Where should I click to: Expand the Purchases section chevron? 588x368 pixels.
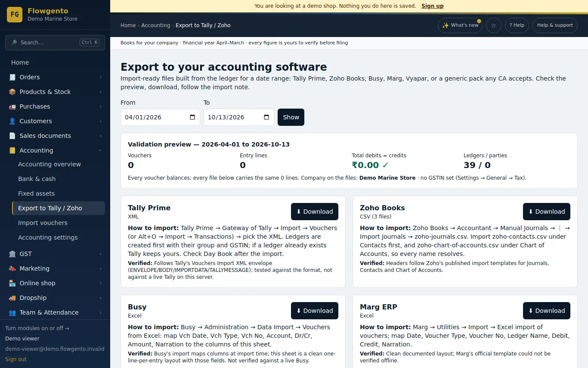(100, 106)
